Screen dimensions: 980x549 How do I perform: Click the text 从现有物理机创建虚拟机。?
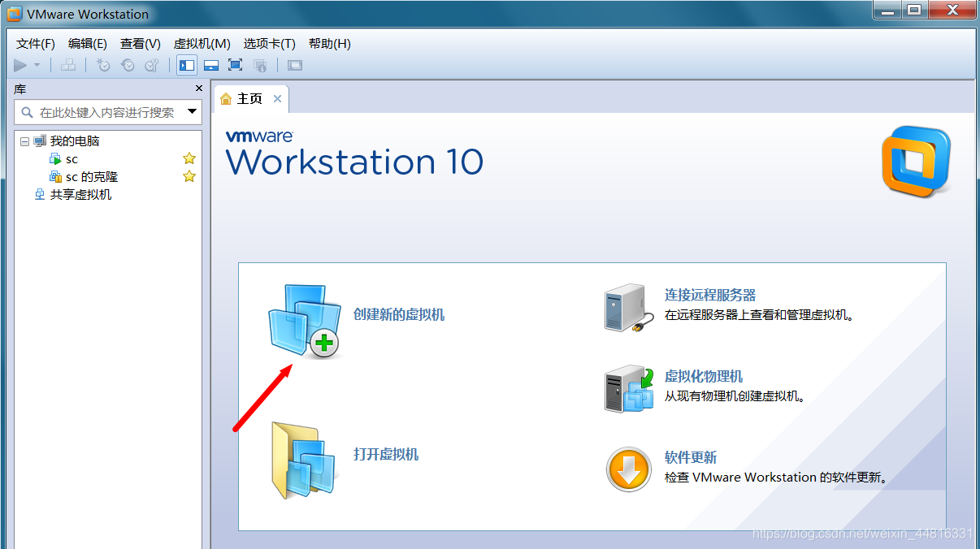(735, 396)
